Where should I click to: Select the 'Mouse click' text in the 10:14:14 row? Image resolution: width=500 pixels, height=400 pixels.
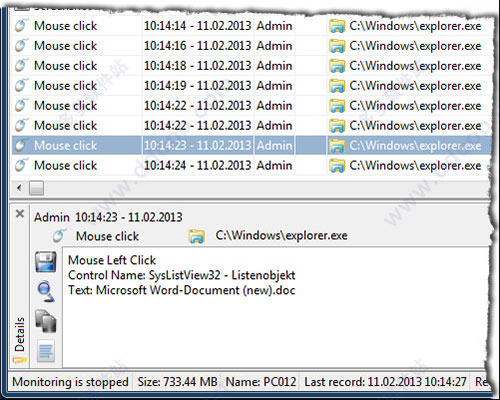tap(65, 26)
